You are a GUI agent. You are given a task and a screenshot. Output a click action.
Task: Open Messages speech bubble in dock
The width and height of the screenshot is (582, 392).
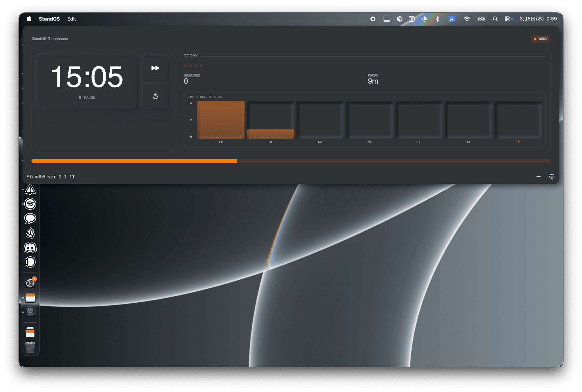[x=30, y=218]
